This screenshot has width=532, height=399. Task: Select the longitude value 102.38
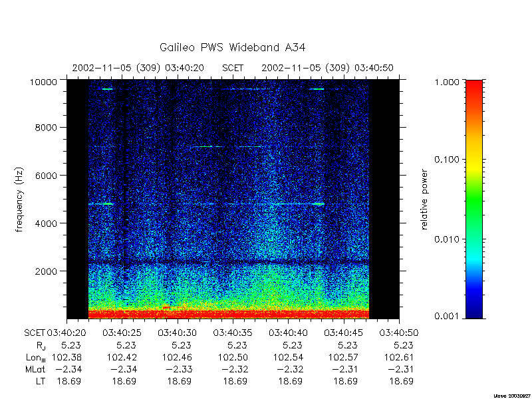(x=67, y=357)
